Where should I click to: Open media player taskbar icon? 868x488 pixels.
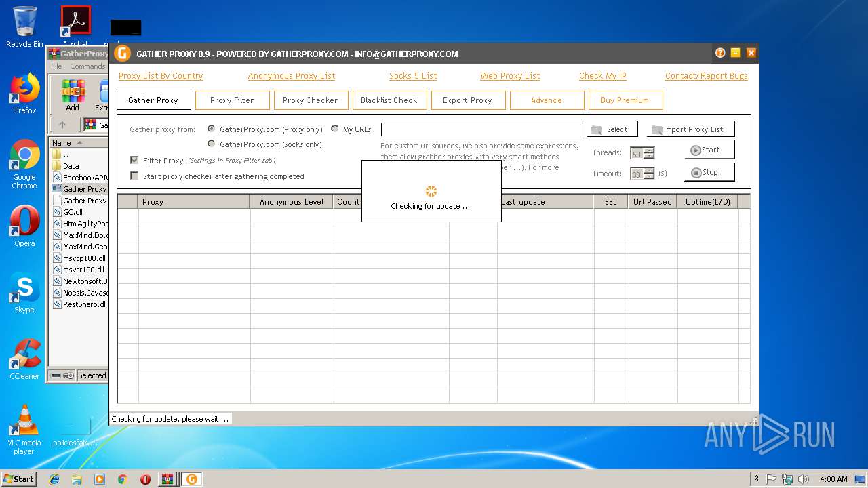coord(100,479)
